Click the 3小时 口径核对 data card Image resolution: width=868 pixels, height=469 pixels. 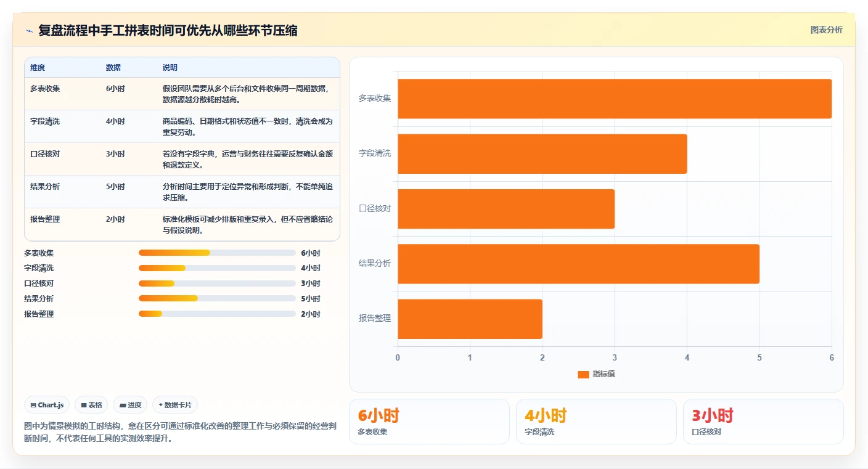763,422
